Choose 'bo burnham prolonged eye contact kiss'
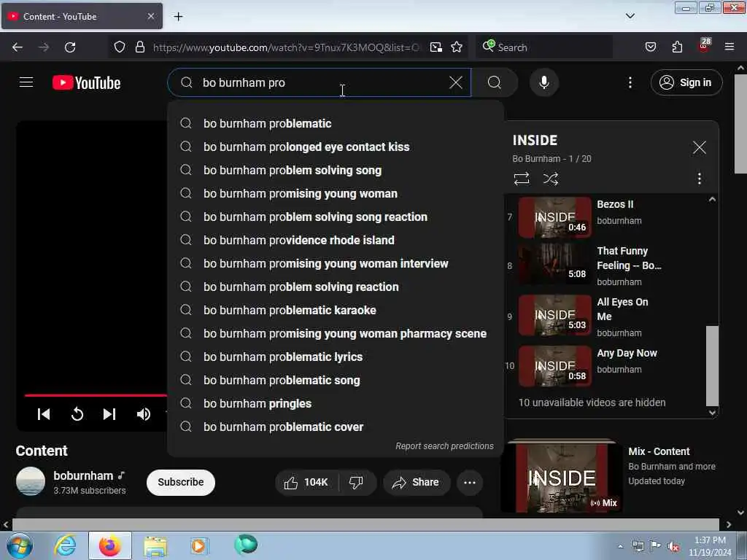 tap(336, 147)
